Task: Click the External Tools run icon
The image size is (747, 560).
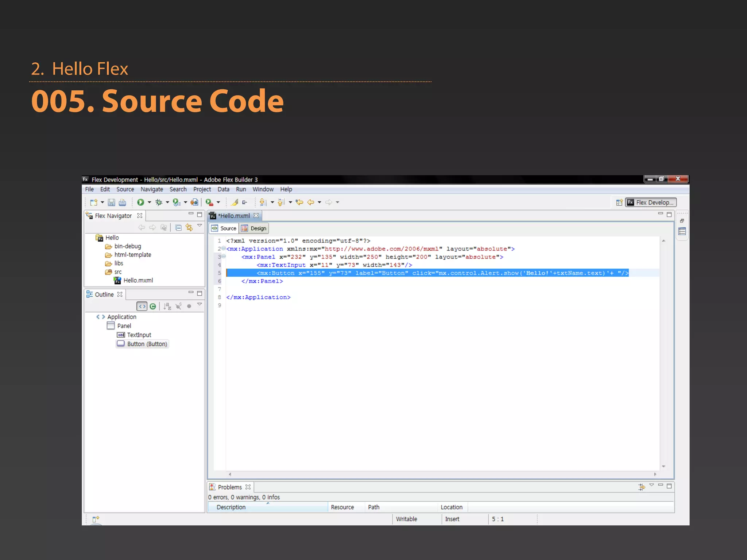Action: (x=209, y=202)
